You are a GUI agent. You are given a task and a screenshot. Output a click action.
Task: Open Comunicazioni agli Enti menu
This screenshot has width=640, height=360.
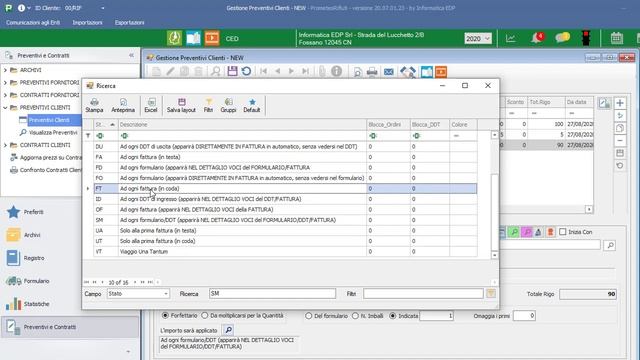pyautogui.click(x=33, y=22)
